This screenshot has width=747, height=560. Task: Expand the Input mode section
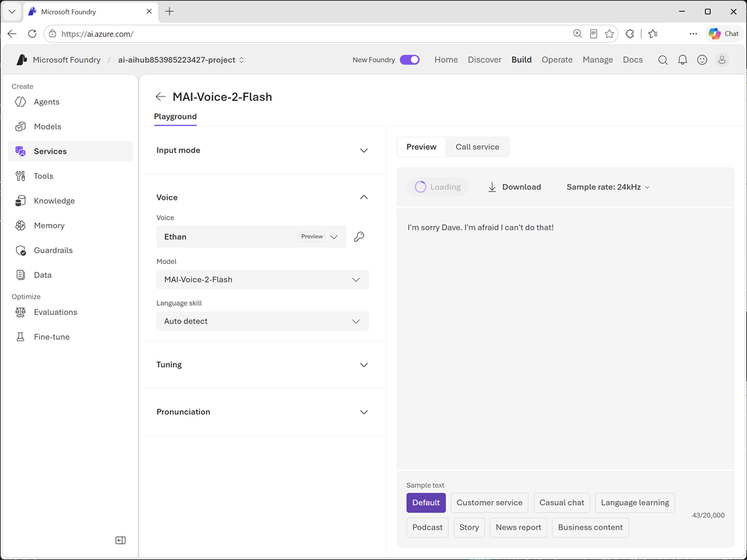(x=262, y=150)
